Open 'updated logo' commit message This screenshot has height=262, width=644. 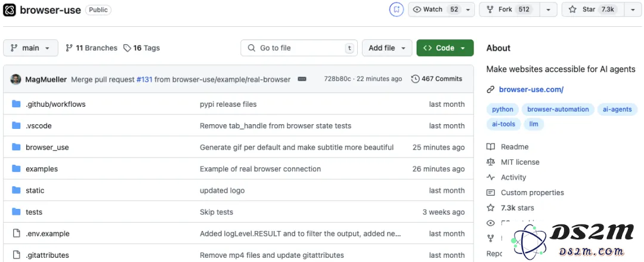(222, 190)
